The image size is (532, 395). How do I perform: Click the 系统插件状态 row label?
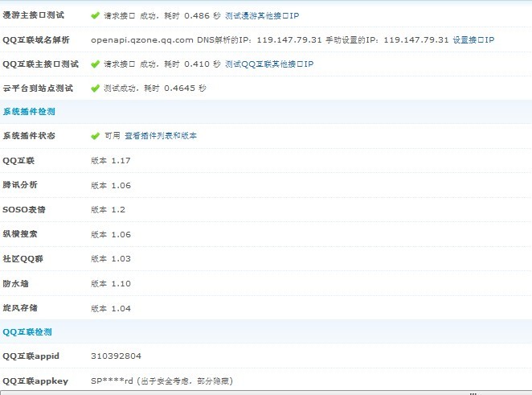coord(29,136)
